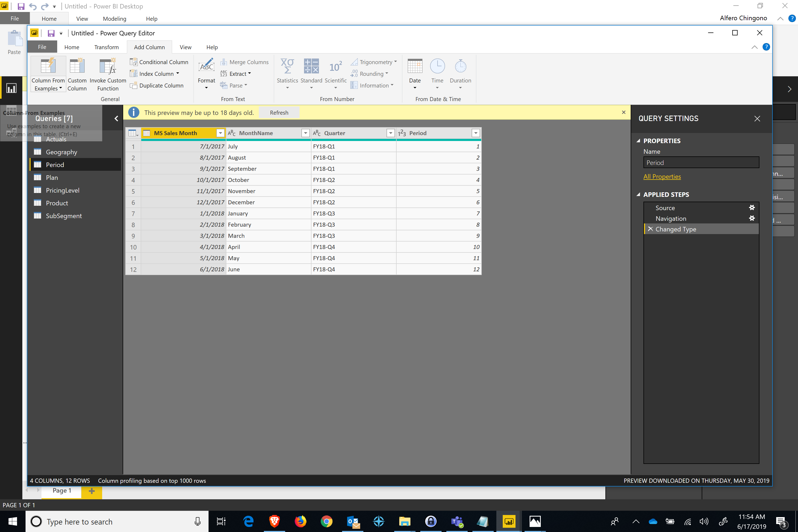The height and width of the screenshot is (532, 798).
Task: Expand the Index Column dropdown
Action: pyautogui.click(x=177, y=73)
